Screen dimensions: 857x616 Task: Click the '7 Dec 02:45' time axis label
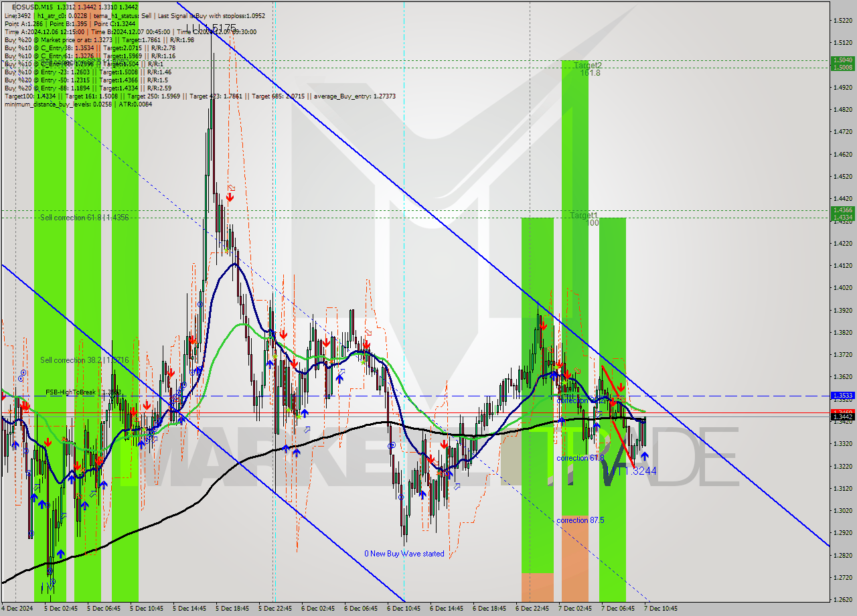coord(575,609)
